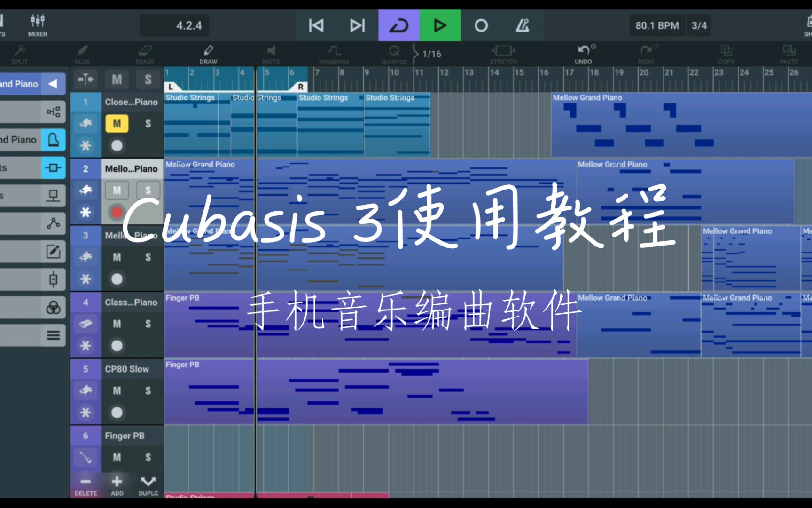Arm record on track 5 CP80 Slow
Image resolution: width=812 pixels, height=508 pixels.
pos(117,413)
